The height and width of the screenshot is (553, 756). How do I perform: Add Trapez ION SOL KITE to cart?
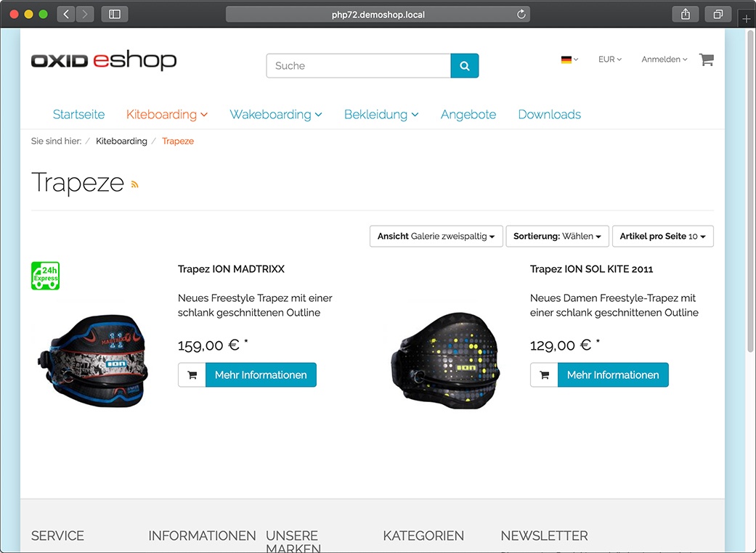tap(545, 374)
